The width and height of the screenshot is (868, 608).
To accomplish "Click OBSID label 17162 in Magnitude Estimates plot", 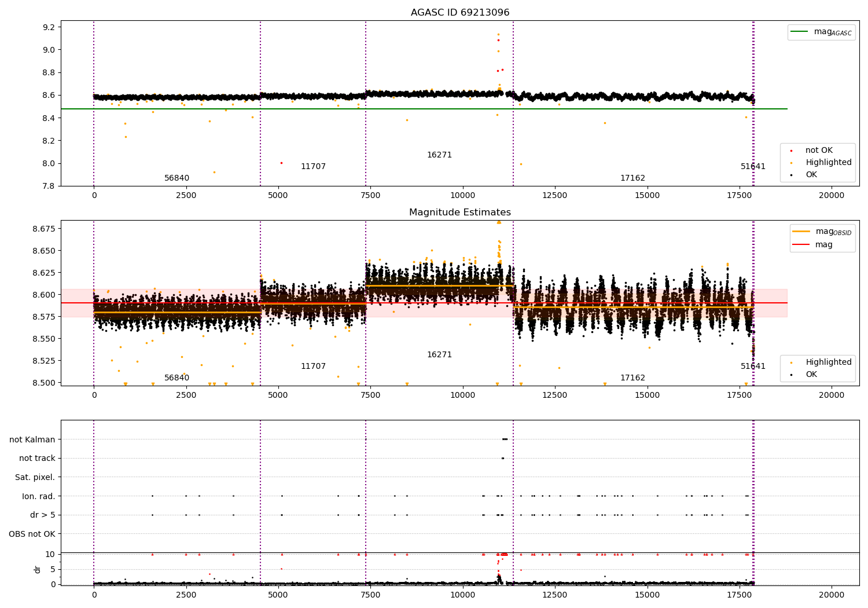I will 632,378.
